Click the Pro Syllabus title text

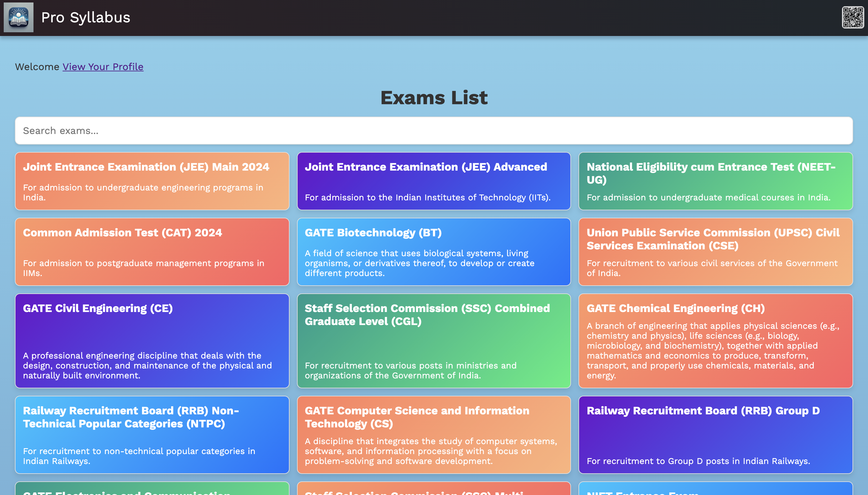tap(86, 17)
